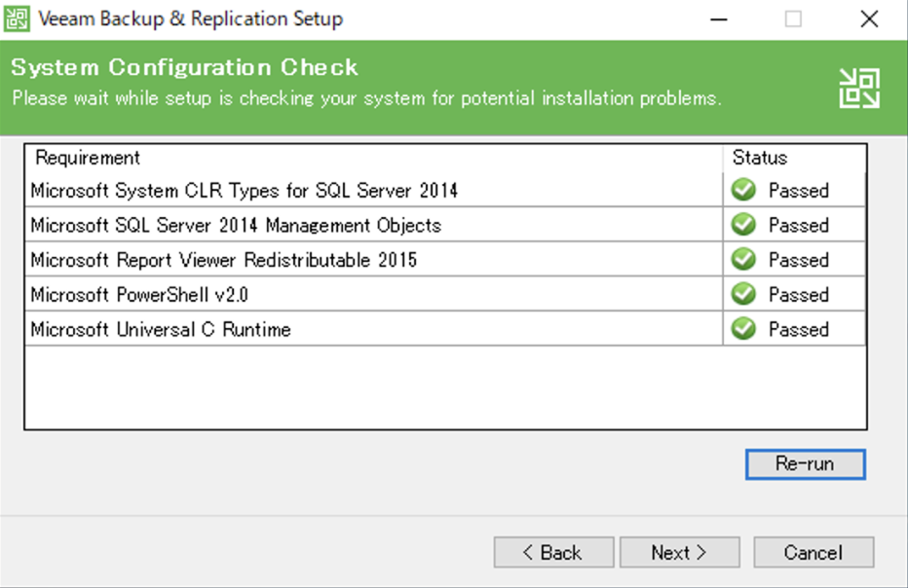Click the Veeam Backup & Replication Setup title
The width and height of the screenshot is (908, 588).
(191, 18)
